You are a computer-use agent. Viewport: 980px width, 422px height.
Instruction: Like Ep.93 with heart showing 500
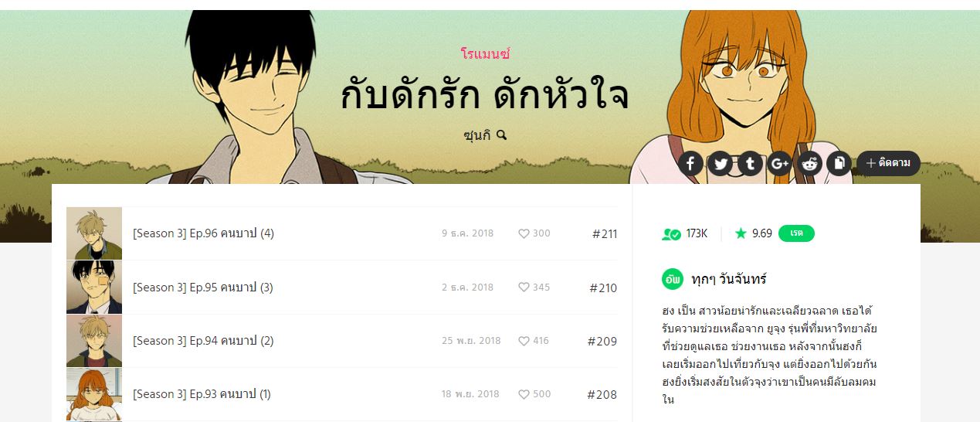click(x=524, y=394)
